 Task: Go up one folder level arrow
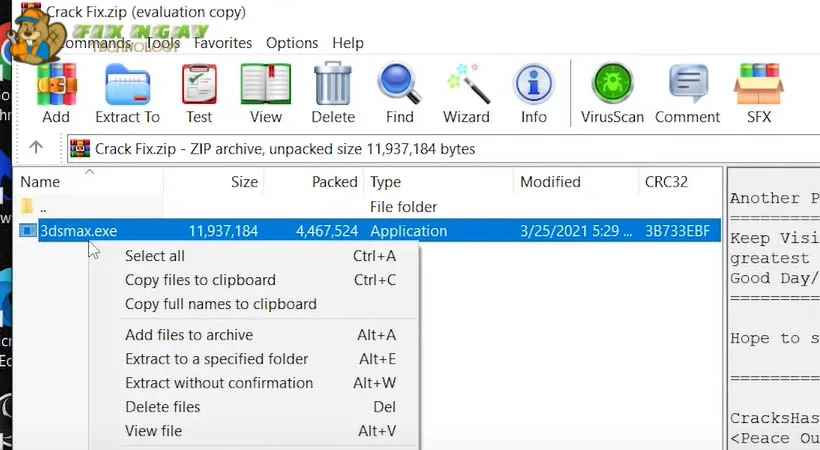click(36, 148)
